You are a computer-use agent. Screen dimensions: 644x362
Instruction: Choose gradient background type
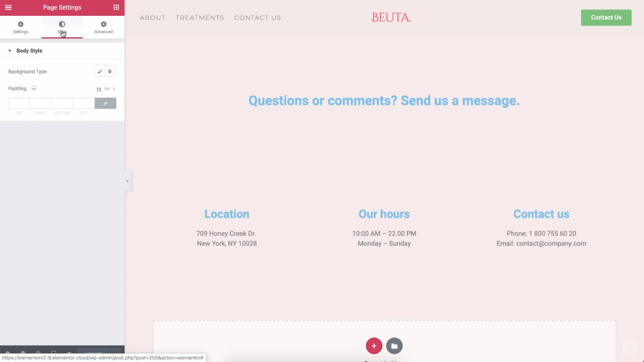tap(111, 72)
